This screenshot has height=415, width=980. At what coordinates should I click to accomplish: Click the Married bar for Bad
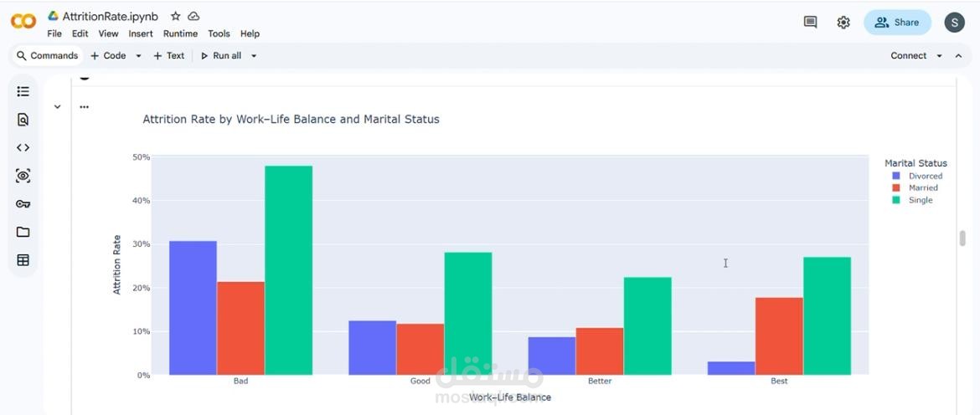pyautogui.click(x=240, y=328)
